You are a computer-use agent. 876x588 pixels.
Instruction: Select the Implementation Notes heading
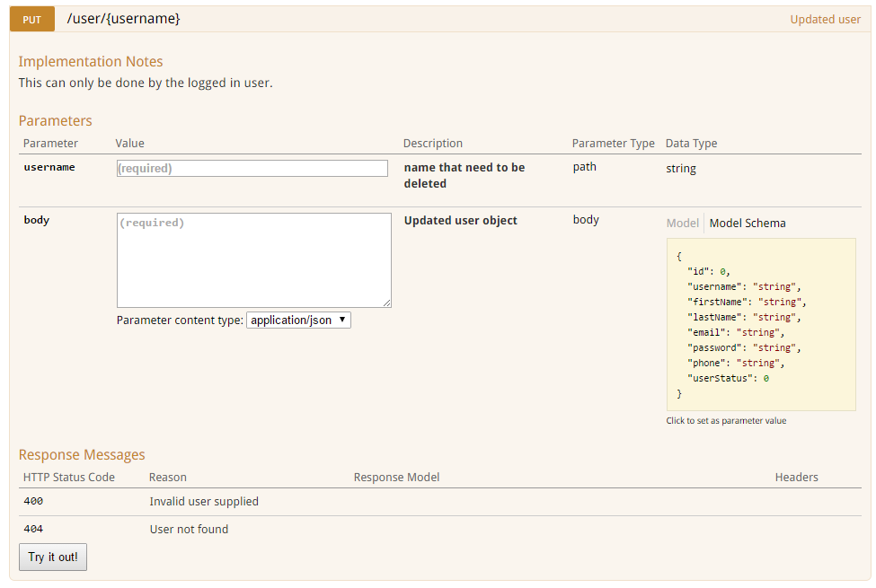91,61
